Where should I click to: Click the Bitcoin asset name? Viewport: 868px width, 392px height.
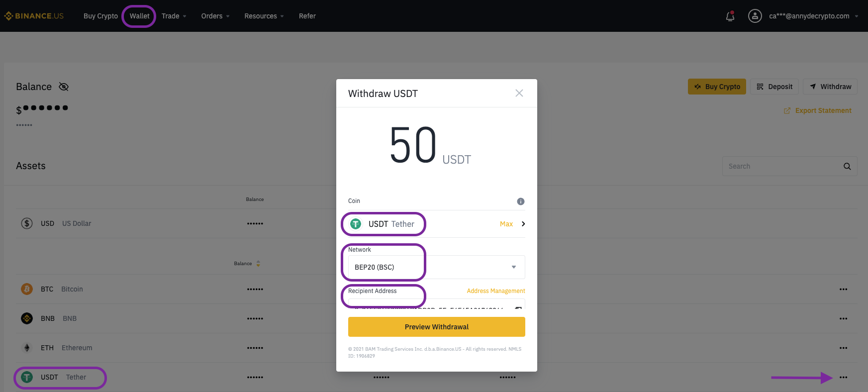[x=72, y=289]
